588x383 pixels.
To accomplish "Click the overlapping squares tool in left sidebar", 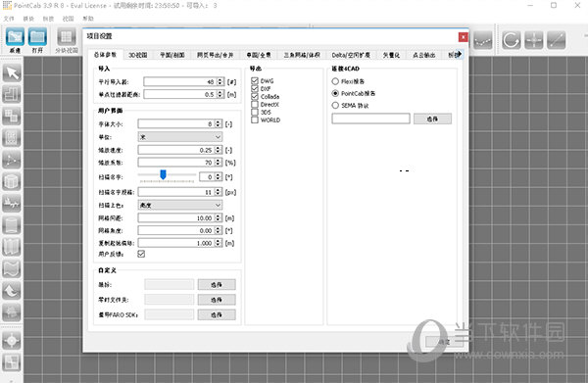I will tap(12, 117).
